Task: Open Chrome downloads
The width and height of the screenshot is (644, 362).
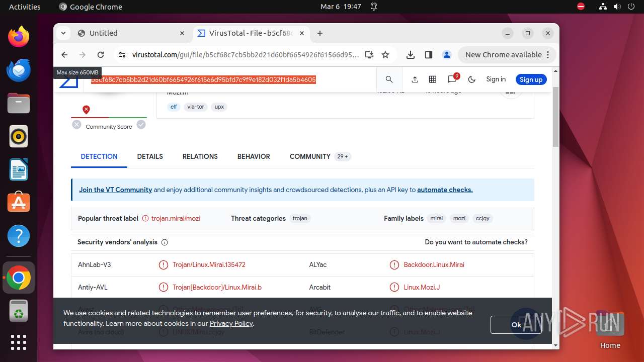Action: [411, 55]
